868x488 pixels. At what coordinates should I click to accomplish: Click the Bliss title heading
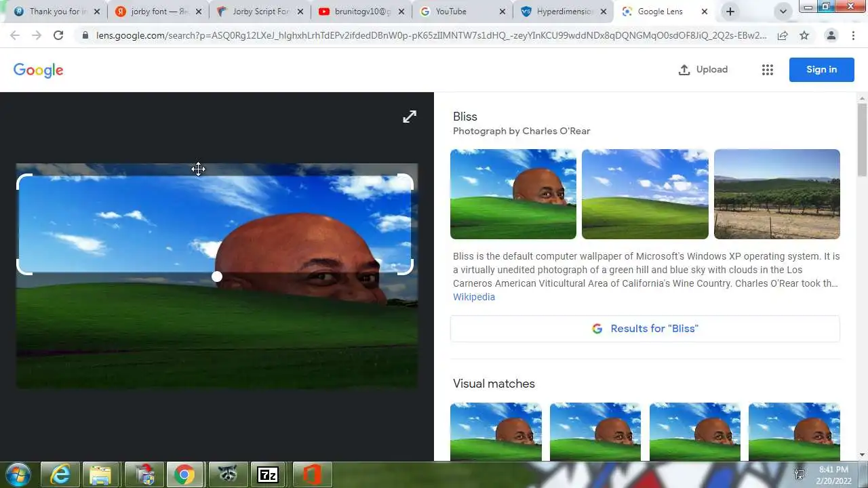click(465, 117)
